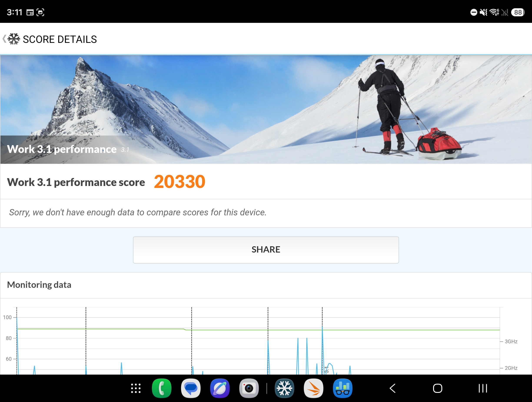Tap the PCMark snowflake logo in header
Image resolution: width=532 pixels, height=402 pixels.
(14, 39)
